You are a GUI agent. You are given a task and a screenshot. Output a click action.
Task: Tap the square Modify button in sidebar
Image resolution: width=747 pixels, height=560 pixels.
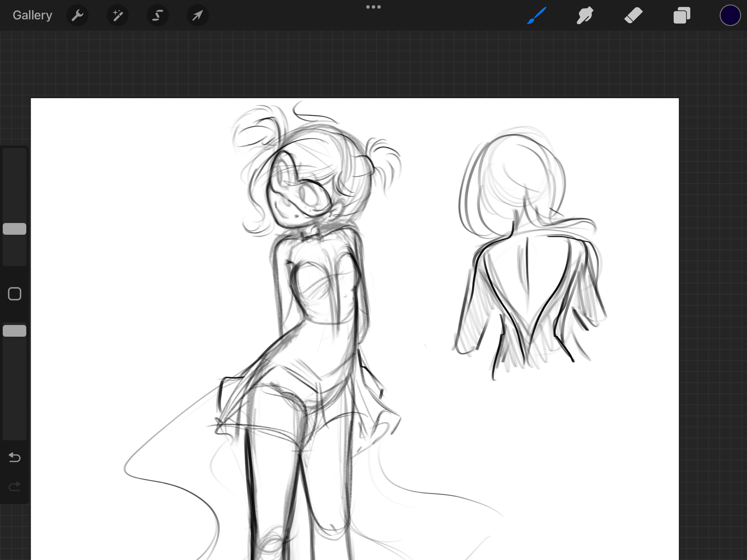pos(15,294)
